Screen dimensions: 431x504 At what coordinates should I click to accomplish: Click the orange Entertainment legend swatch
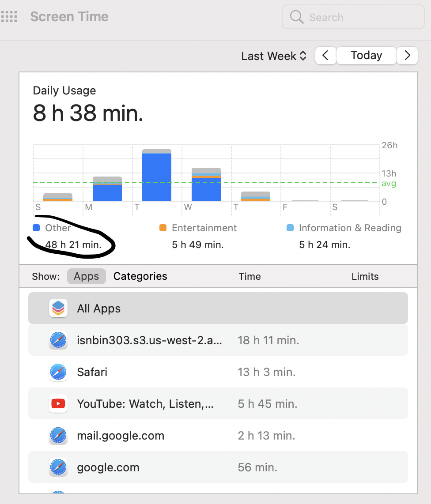[x=163, y=228]
